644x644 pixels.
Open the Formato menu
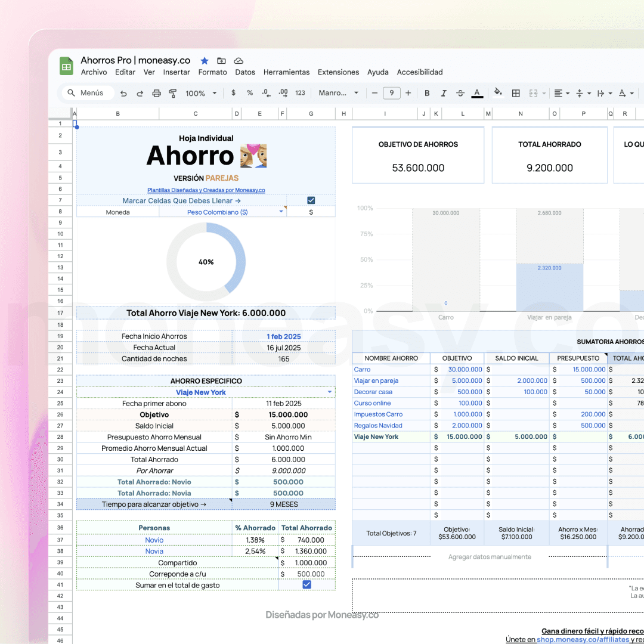point(212,72)
